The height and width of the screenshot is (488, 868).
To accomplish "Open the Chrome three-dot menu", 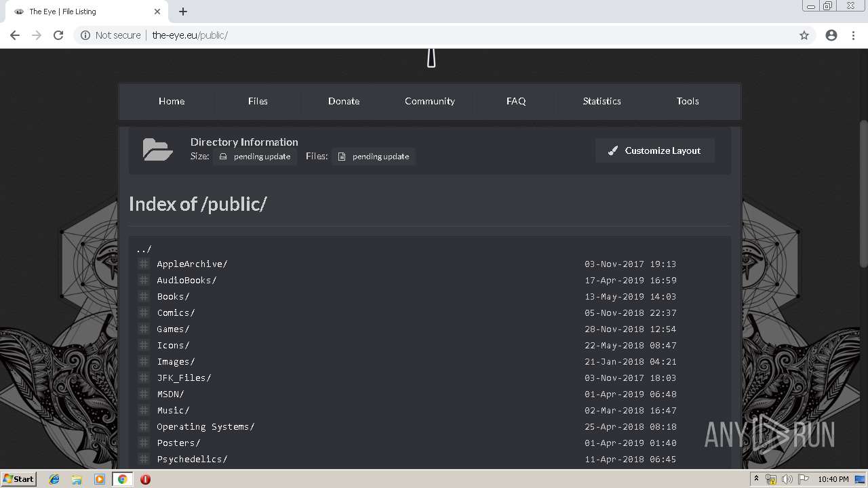I will [x=853, y=35].
